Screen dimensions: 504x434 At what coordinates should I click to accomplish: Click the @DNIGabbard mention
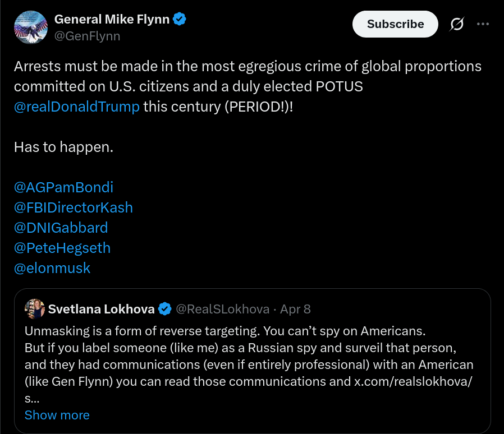[61, 228]
